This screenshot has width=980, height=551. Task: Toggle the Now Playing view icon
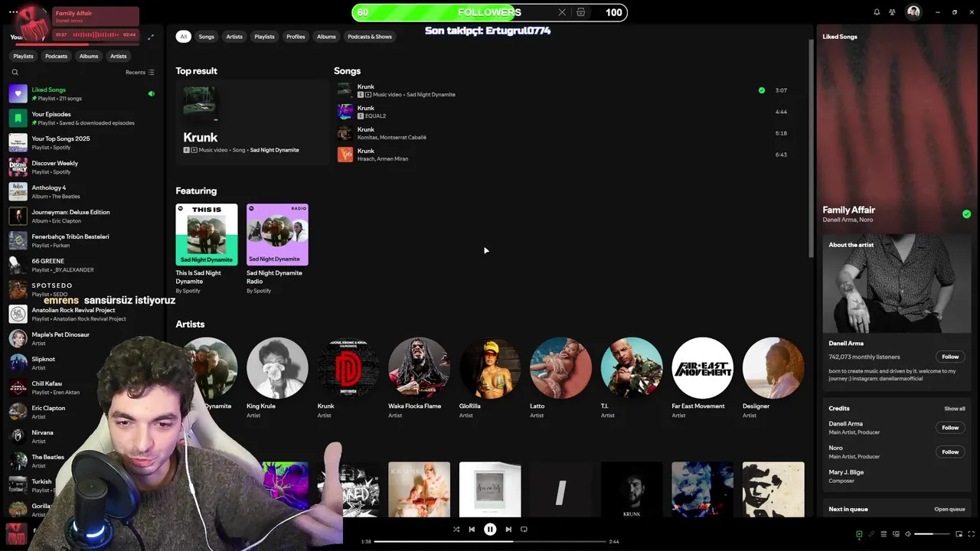pos(859,534)
